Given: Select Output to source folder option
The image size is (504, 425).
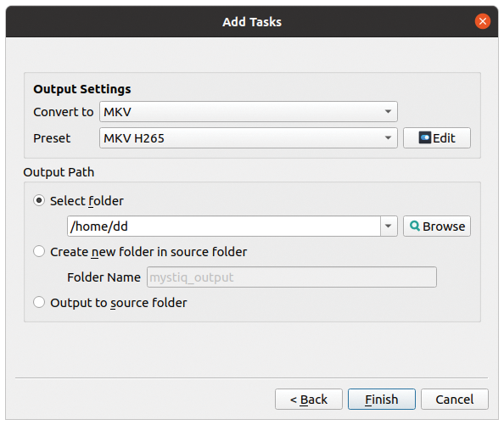Looking at the screenshot, I should 39,302.
